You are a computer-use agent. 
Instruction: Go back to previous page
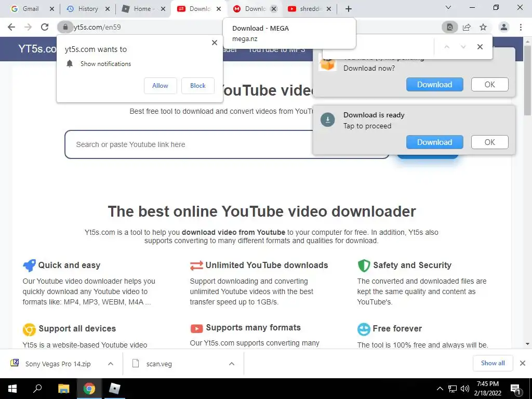(x=11, y=27)
